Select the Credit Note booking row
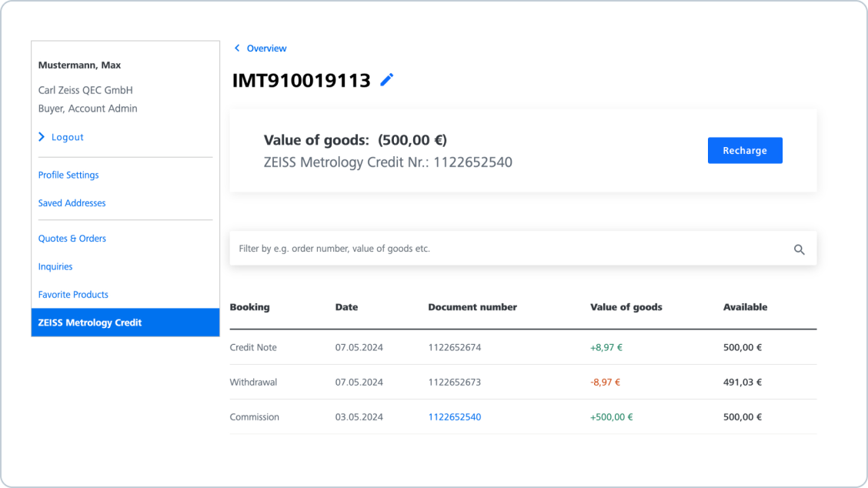Viewport: 868px width, 488px height. (x=253, y=347)
